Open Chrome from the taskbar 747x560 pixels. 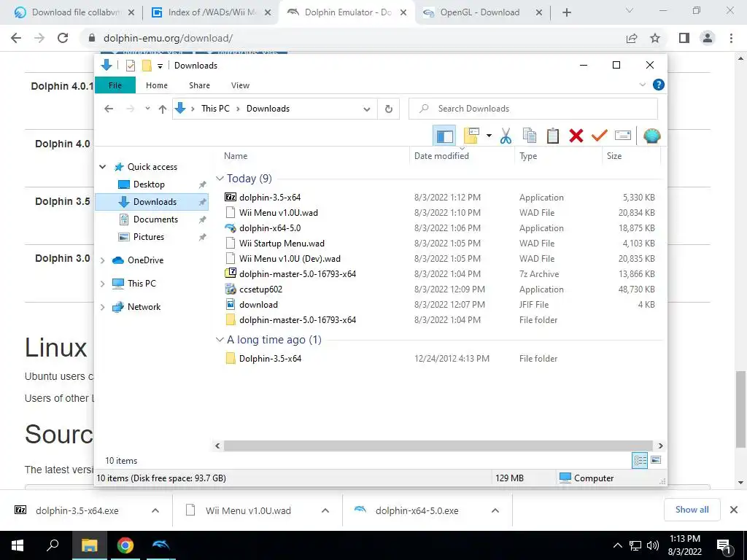(125, 545)
